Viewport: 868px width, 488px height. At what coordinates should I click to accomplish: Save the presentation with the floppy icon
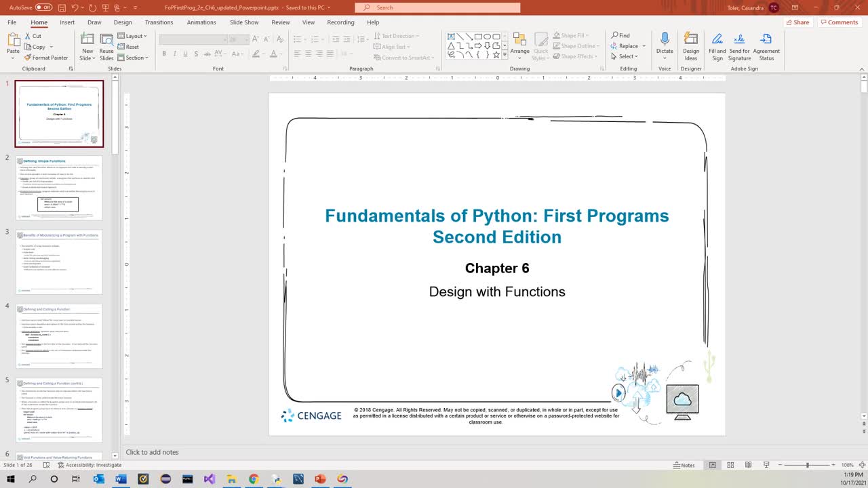coord(62,7)
